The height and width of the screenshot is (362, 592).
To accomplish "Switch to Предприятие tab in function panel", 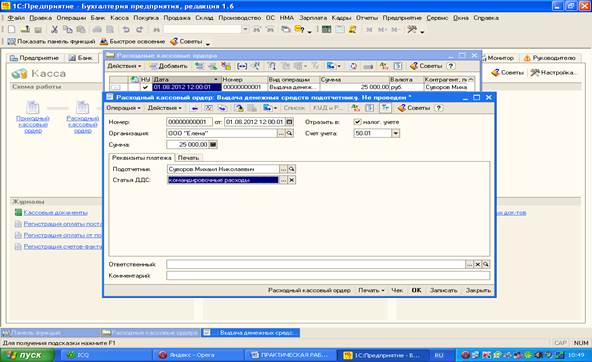I will click(x=35, y=58).
